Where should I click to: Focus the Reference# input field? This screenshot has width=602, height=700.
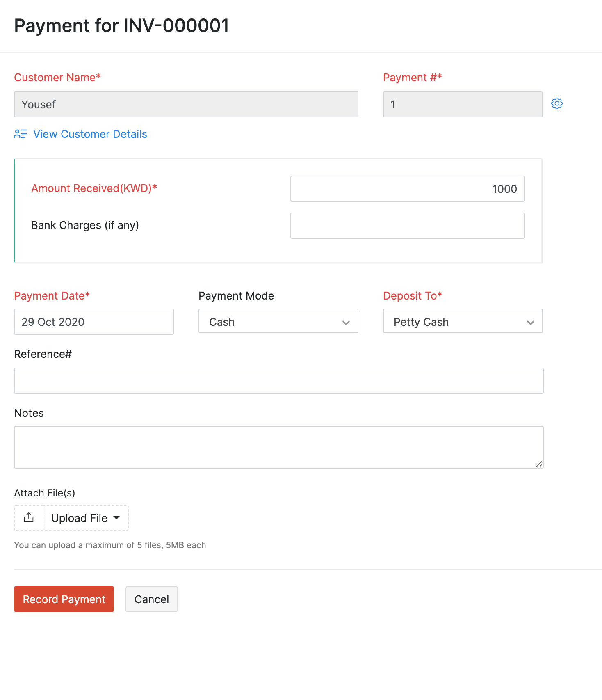tap(279, 381)
